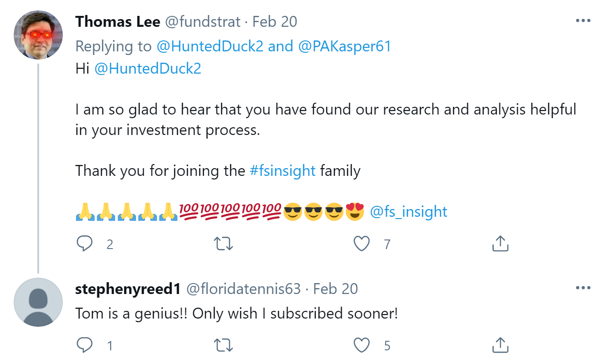Visit @PAKasper61 profile from reply header
Screen dimensions: 606x364
pyautogui.click(x=344, y=46)
